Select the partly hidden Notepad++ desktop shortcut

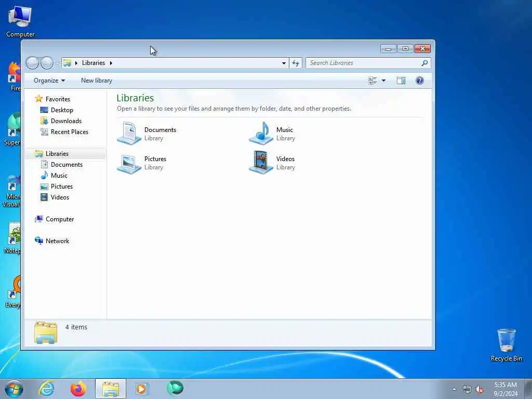pyautogui.click(x=12, y=238)
